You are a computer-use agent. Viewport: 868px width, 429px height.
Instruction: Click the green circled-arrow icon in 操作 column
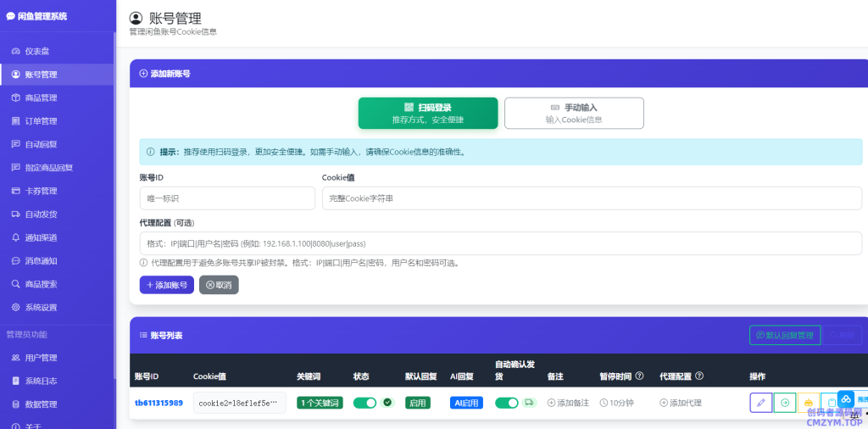pos(785,403)
